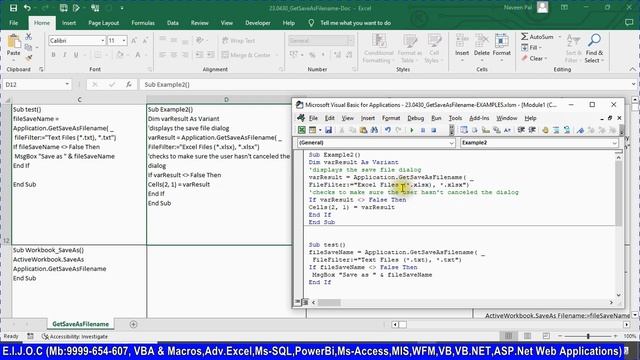
Task: Click the Format as Table button
Action: [409, 48]
